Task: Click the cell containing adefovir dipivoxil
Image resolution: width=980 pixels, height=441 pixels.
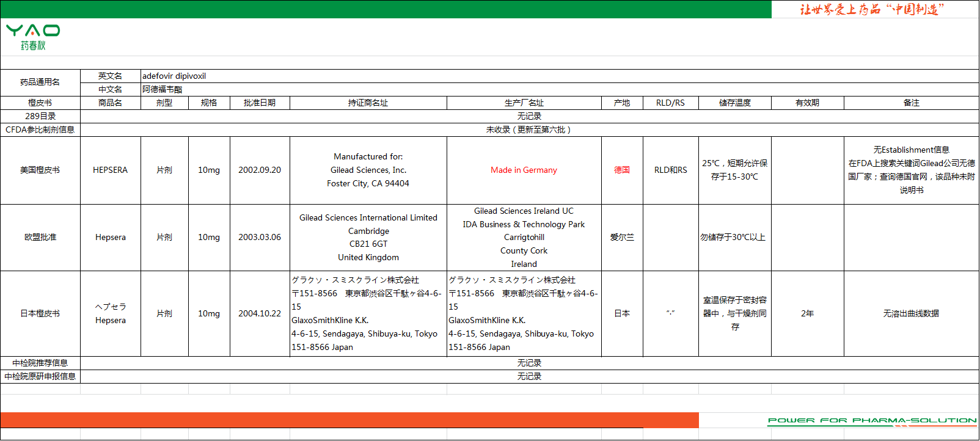Action: point(560,76)
